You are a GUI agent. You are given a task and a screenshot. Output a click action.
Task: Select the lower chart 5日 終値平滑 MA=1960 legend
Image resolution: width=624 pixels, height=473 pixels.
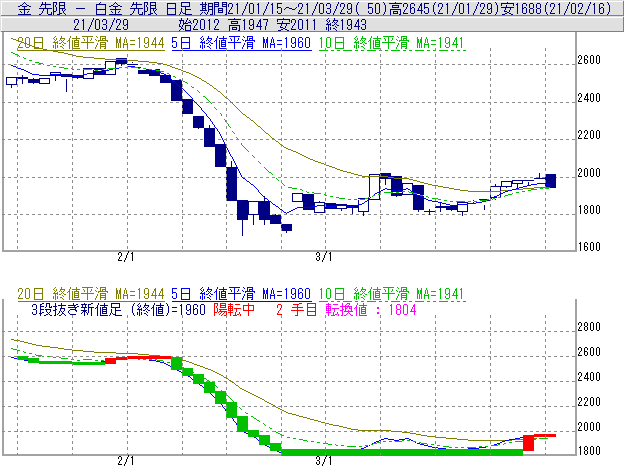pos(241,294)
